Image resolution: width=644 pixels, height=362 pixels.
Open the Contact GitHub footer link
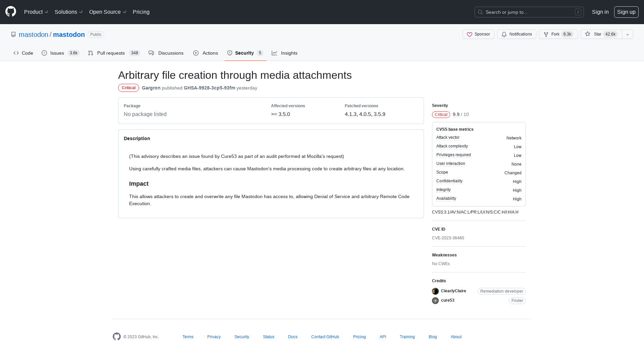pyautogui.click(x=325, y=337)
